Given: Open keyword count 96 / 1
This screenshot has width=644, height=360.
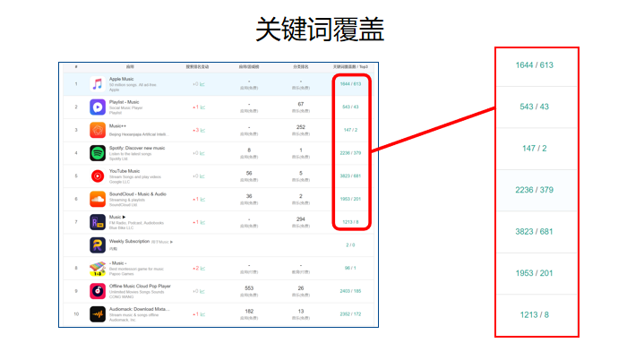Looking at the screenshot, I should (x=350, y=268).
